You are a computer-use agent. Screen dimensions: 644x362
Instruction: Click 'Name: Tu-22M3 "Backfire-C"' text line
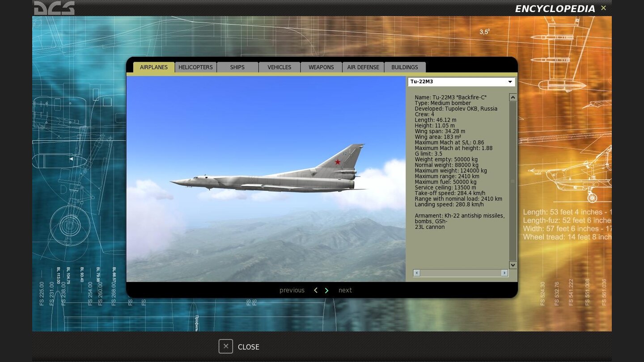coord(450,97)
